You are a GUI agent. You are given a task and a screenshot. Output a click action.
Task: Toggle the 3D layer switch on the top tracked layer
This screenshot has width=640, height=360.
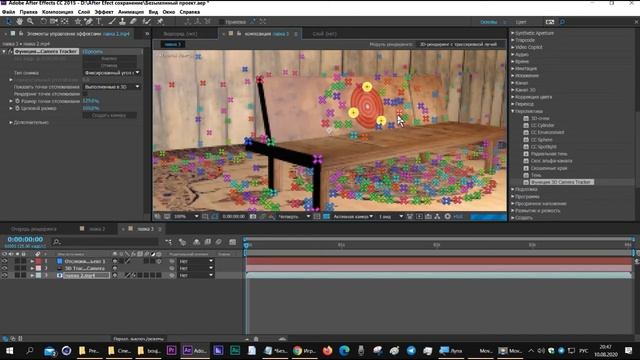[159, 261]
